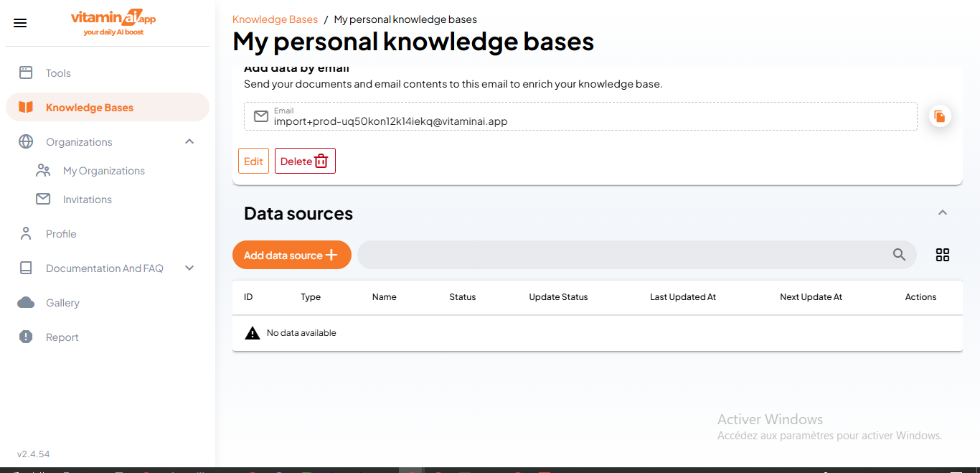Image resolution: width=980 pixels, height=473 pixels.
Task: Open the hamburger navigation menu
Action: 19,22
